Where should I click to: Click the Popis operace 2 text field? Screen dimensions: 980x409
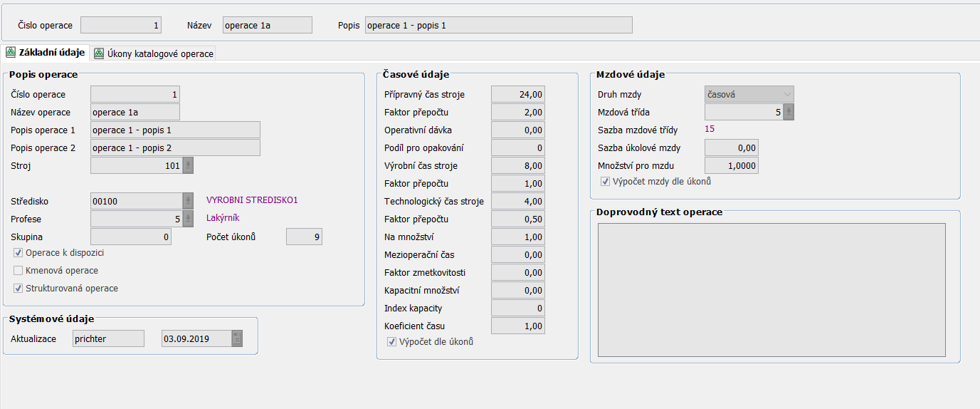pos(175,147)
